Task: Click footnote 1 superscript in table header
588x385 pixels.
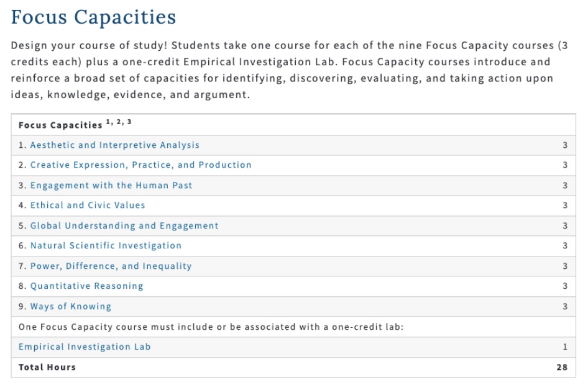Action: point(108,122)
